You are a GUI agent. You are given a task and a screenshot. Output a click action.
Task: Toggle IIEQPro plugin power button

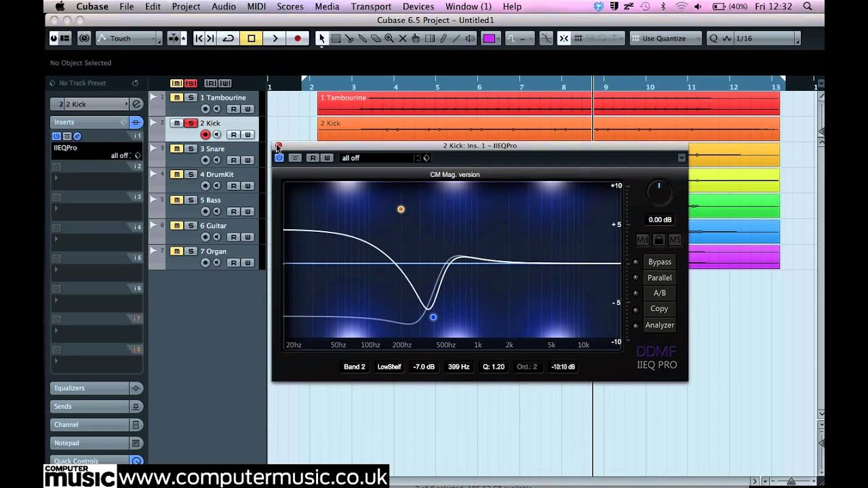(x=279, y=158)
